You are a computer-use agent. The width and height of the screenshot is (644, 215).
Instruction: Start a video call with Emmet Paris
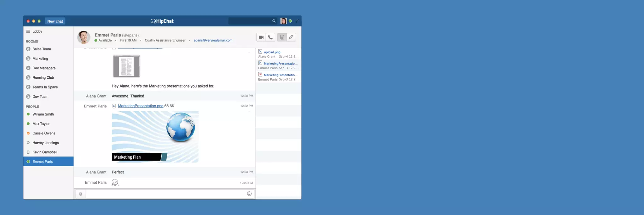point(261,37)
